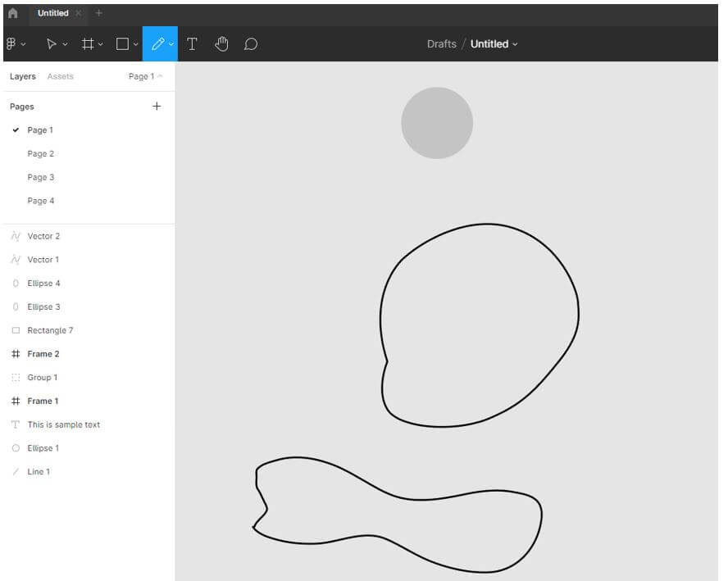Open the Drafts breadcrumb link
The width and height of the screenshot is (728, 581).
coord(442,43)
